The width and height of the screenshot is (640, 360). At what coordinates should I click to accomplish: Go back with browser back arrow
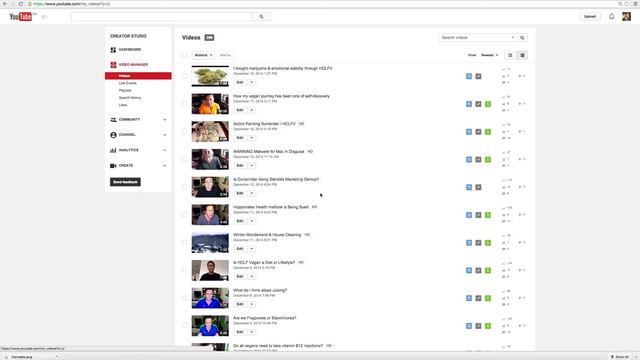[5, 4]
